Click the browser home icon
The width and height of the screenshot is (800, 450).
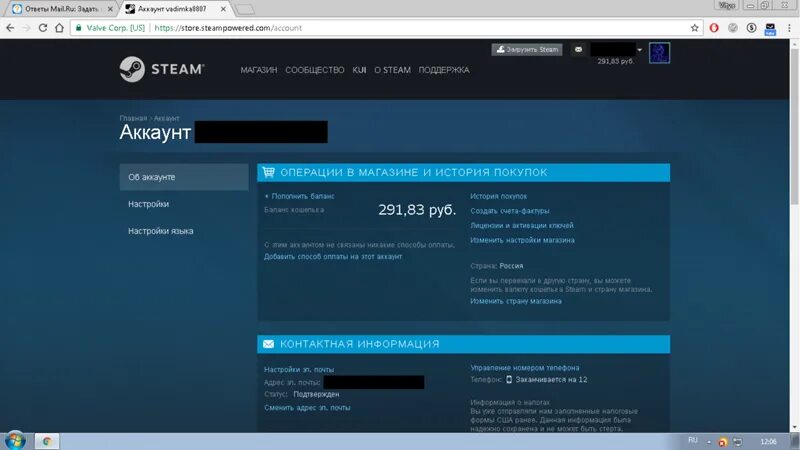(59, 28)
